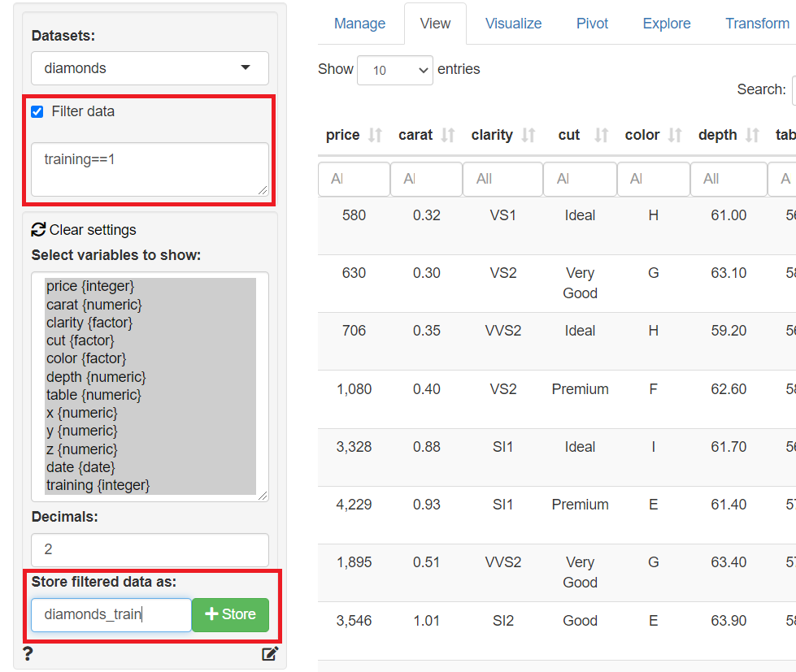
Task: Click the help question mark icon
Action: (28, 654)
